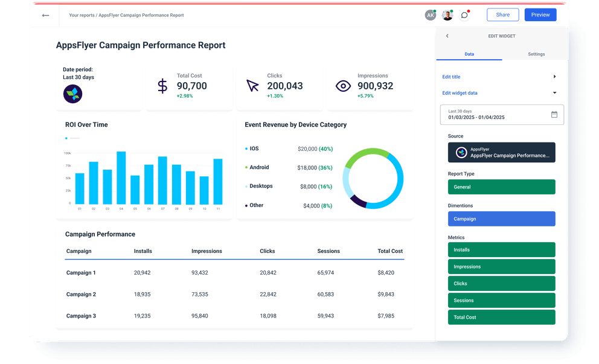Click the chat bubble notifications icon
This screenshot has height=364, width=599.
[464, 14]
